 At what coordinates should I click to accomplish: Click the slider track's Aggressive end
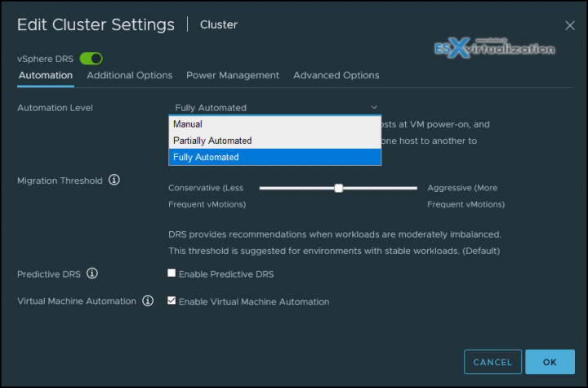pyautogui.click(x=414, y=188)
